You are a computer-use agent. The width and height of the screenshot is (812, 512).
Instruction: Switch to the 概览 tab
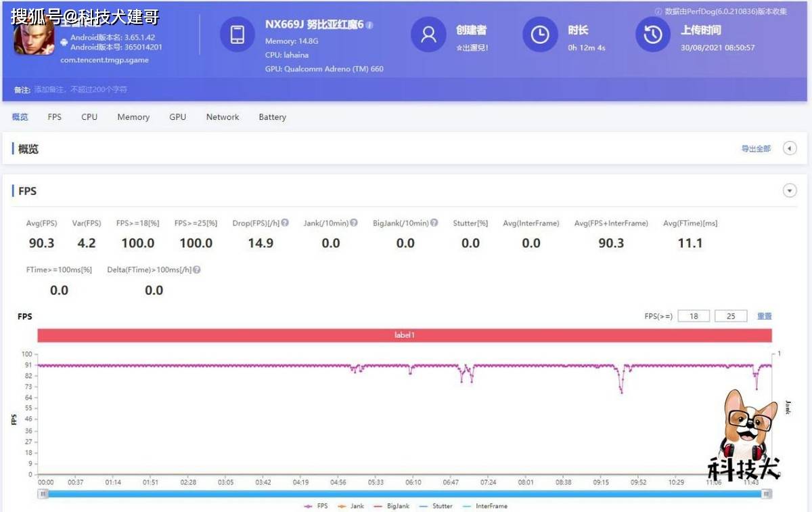point(20,117)
